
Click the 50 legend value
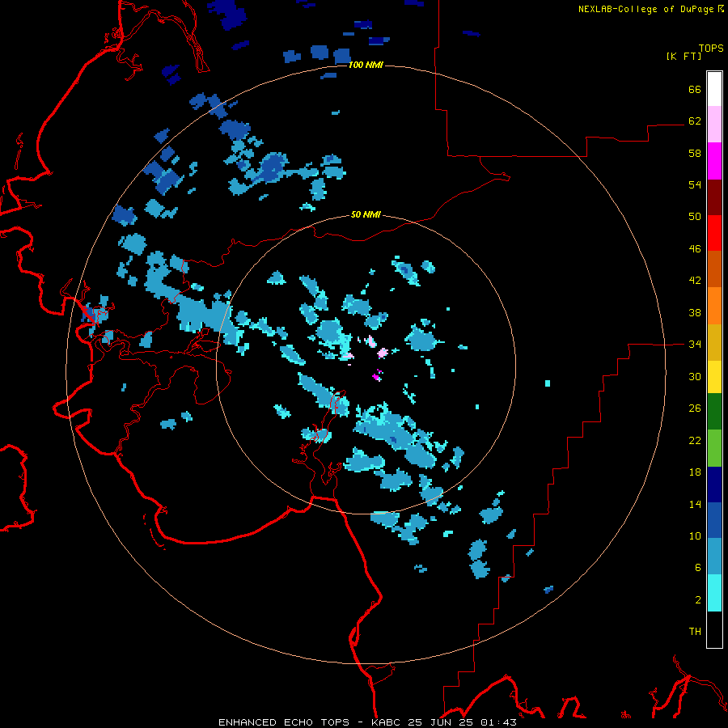tap(695, 216)
